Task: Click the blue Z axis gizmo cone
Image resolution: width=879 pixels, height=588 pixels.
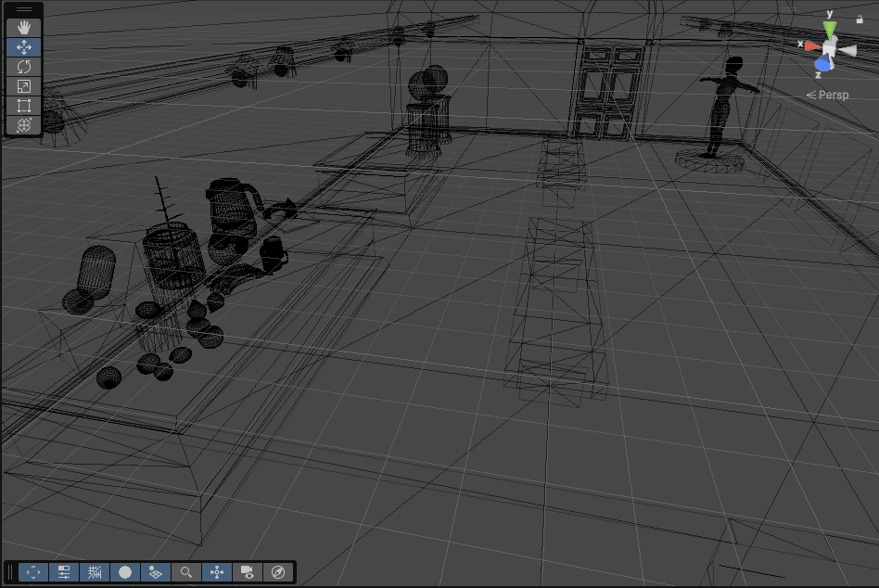Action: click(x=822, y=64)
